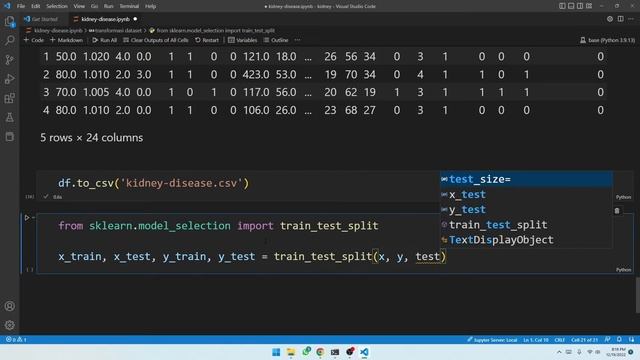Click Ln 1, Col line-position status item
Image resolution: width=640 pixels, height=360 pixels.
536,340
